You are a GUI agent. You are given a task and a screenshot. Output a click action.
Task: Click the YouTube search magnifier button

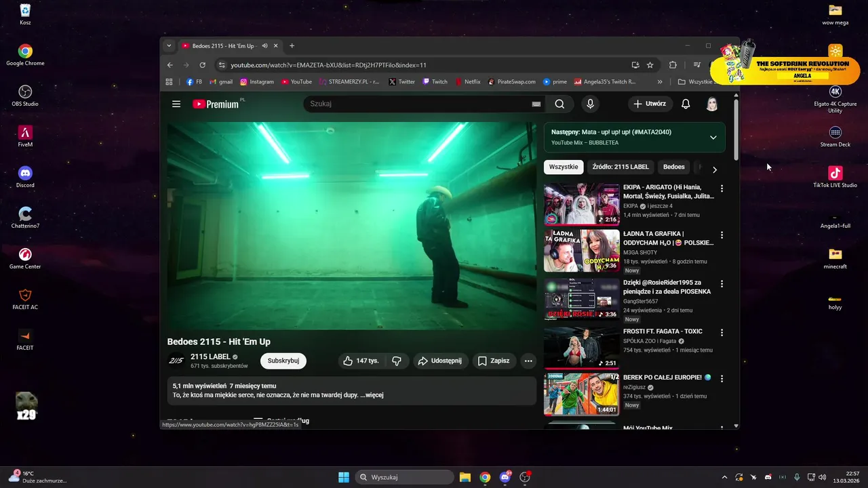(x=559, y=104)
